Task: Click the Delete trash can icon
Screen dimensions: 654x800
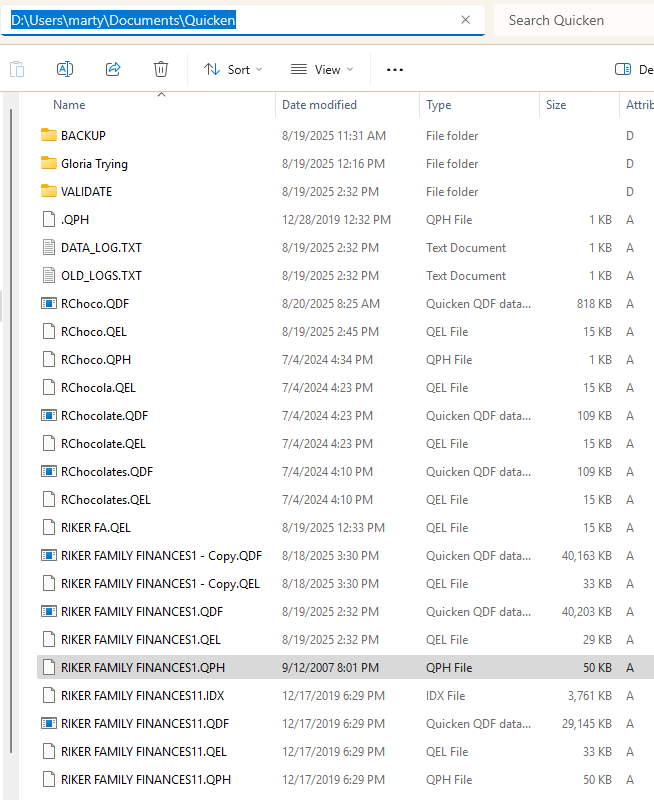Action: pyautogui.click(x=161, y=69)
